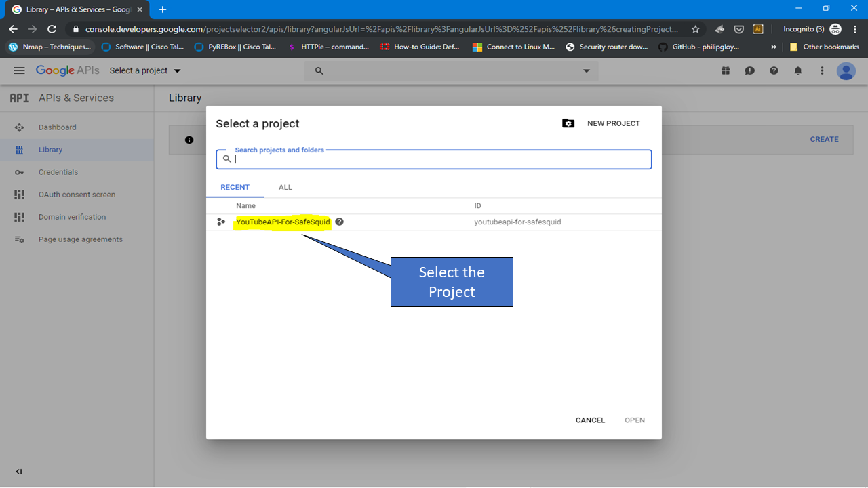Click the account avatar
The width and height of the screenshot is (868, 488).
846,71
